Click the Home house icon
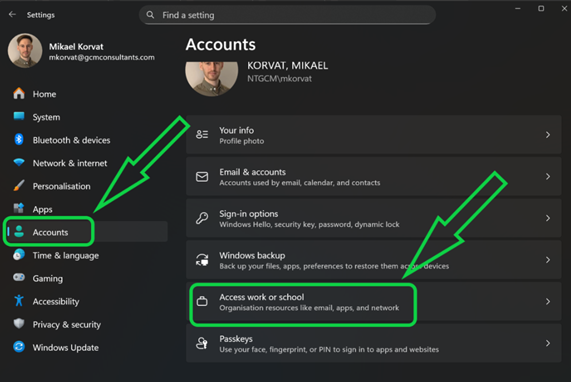 click(x=19, y=94)
